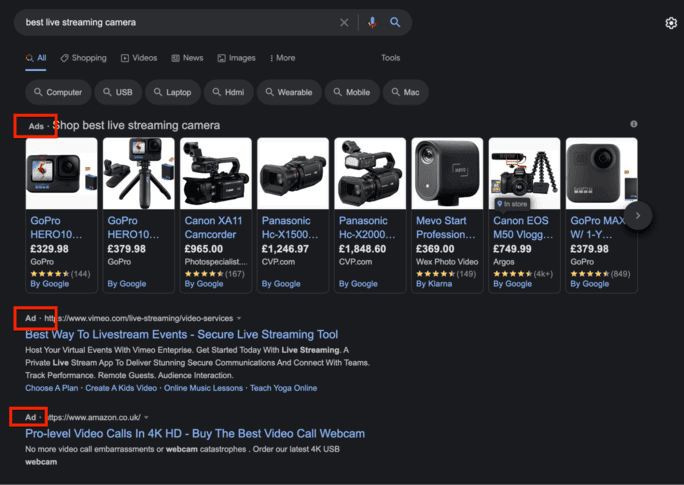Image resolution: width=684 pixels, height=485 pixels.
Task: Click By Google under Canon XA11
Action: click(x=204, y=284)
